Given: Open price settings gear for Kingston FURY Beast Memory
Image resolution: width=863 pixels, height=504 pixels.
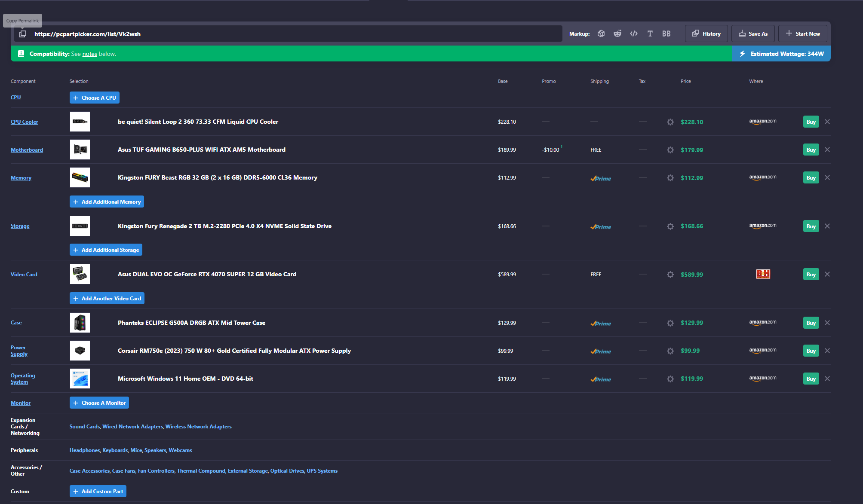Looking at the screenshot, I should tap(670, 178).
